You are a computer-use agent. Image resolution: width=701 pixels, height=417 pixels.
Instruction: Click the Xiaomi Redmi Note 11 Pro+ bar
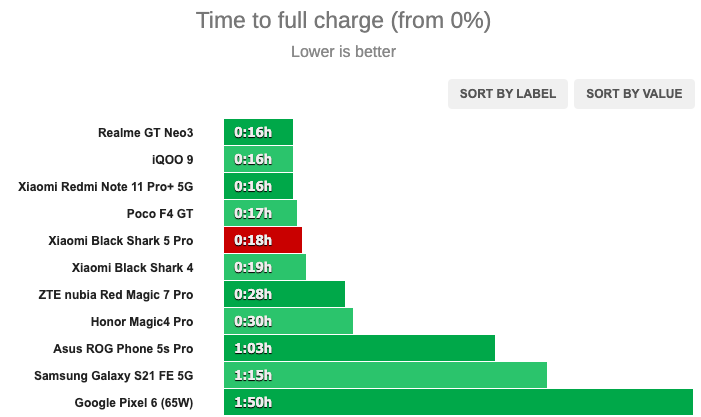tap(258, 186)
